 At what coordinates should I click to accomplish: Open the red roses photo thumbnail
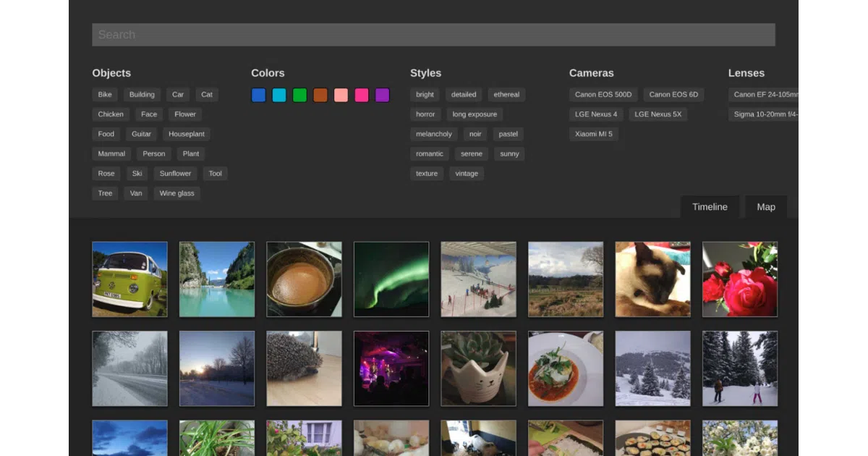(x=740, y=279)
